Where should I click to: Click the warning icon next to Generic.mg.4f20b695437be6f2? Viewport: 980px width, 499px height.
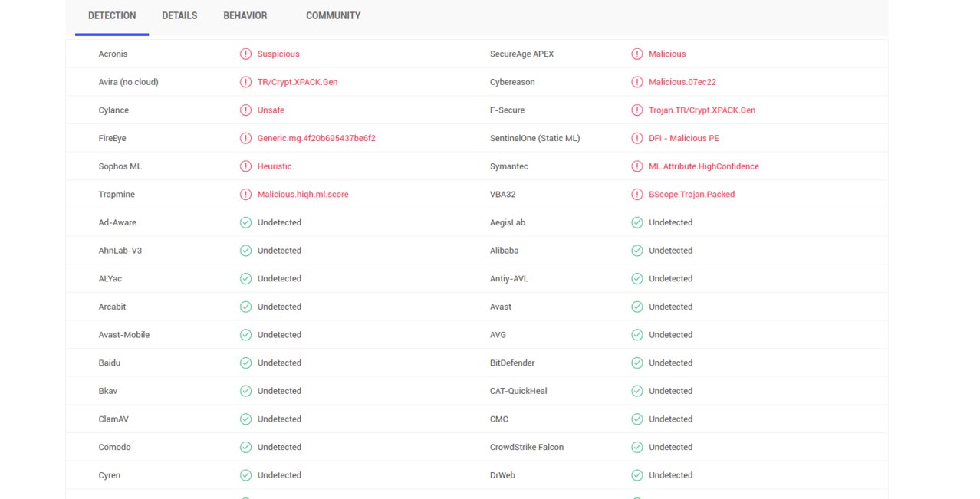(x=245, y=138)
